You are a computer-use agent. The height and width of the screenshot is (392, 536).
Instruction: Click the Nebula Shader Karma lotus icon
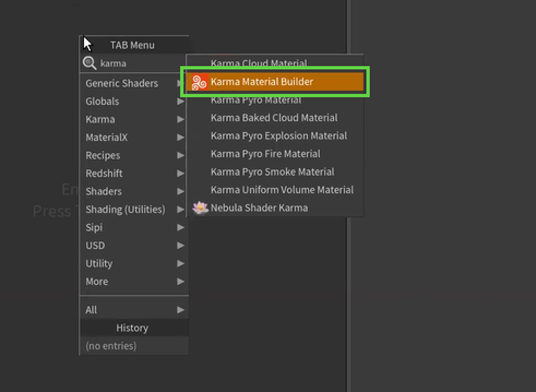200,208
